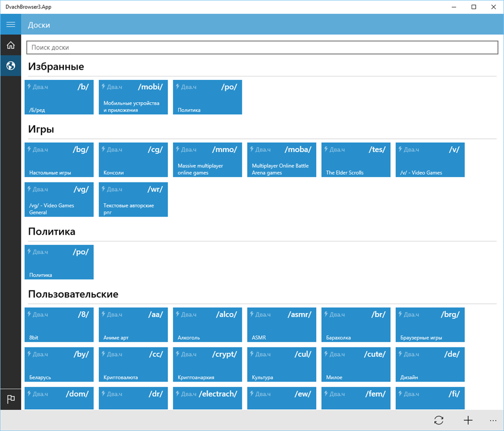Select the /asmr/ board tile
Screen dimensions: 504x431
pyautogui.click(x=282, y=325)
